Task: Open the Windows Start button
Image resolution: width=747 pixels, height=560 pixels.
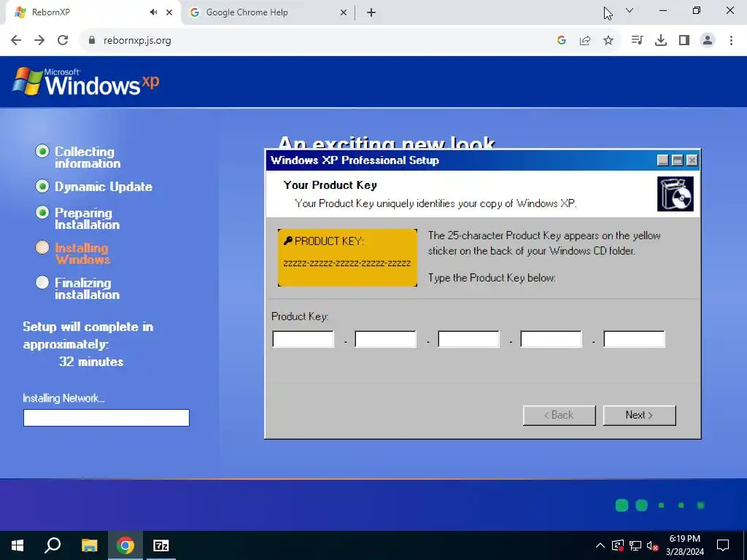Action: coord(18,545)
